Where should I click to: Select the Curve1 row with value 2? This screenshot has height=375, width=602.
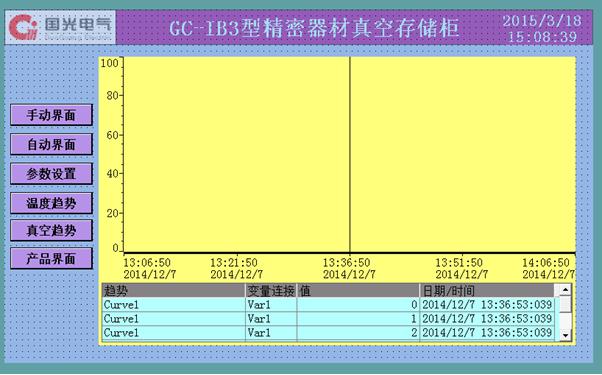(329, 332)
